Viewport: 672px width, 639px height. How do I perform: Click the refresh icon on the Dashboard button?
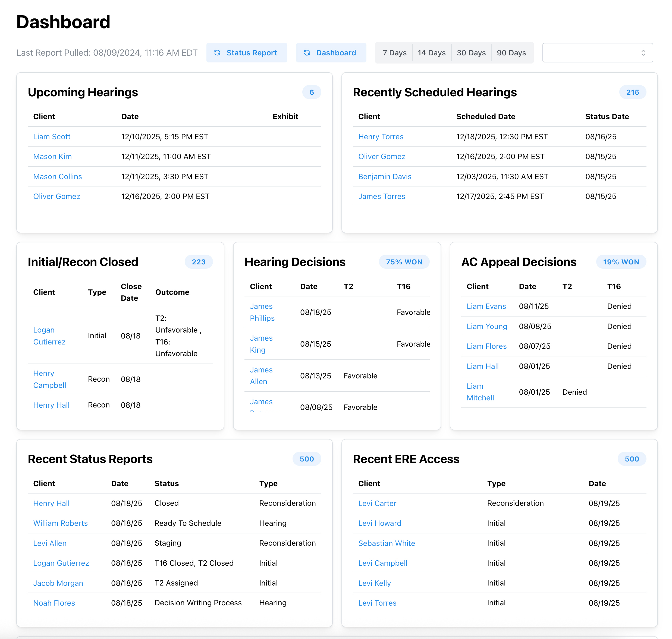[x=307, y=52]
